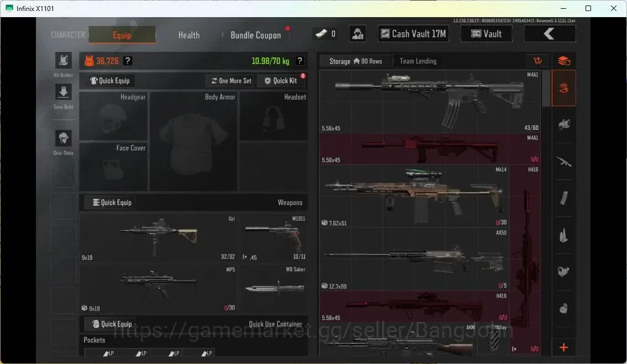
Task: Maximize the Infinix X1101 window
Action: pos(588,8)
